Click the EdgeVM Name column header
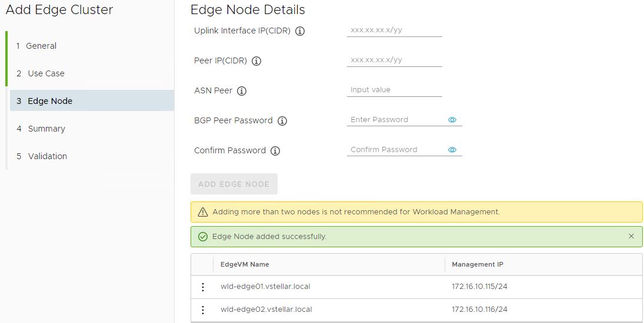This screenshot has width=644, height=323. tap(245, 264)
